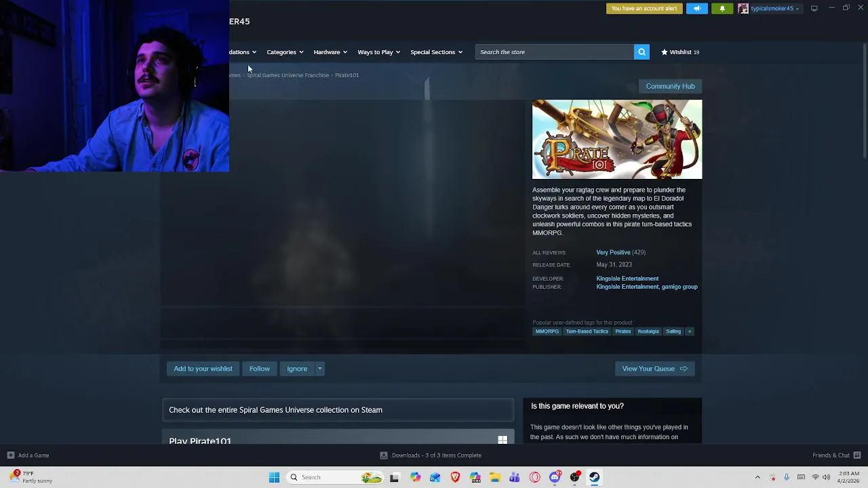Open Outlook from the taskbar

coord(435,477)
